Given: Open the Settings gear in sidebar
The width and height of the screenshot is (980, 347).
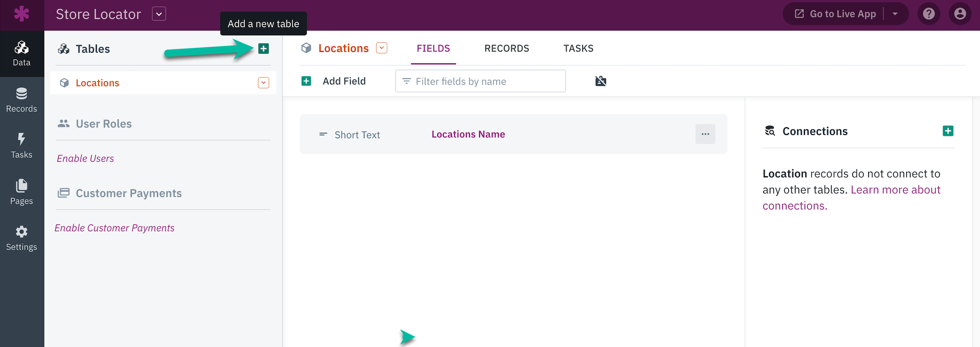Looking at the screenshot, I should [22, 238].
